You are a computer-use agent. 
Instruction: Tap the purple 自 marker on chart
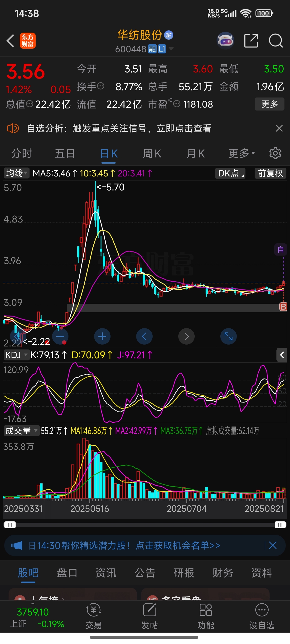click(x=280, y=250)
